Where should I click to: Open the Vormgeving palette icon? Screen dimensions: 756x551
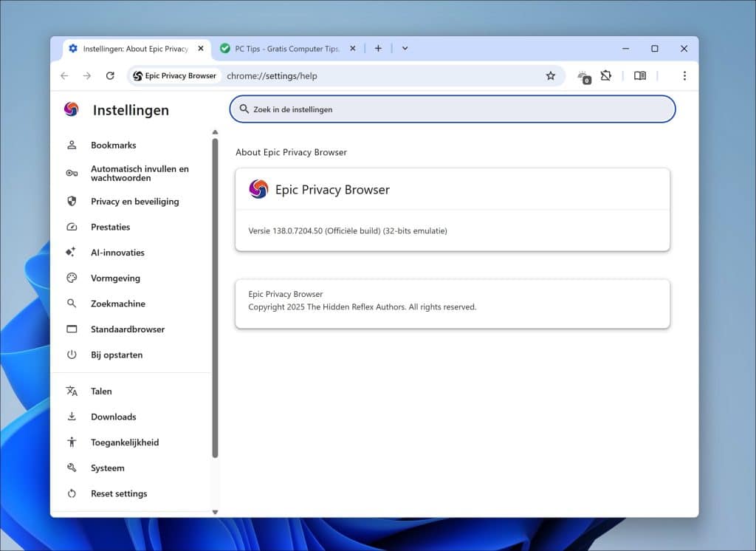tap(72, 278)
